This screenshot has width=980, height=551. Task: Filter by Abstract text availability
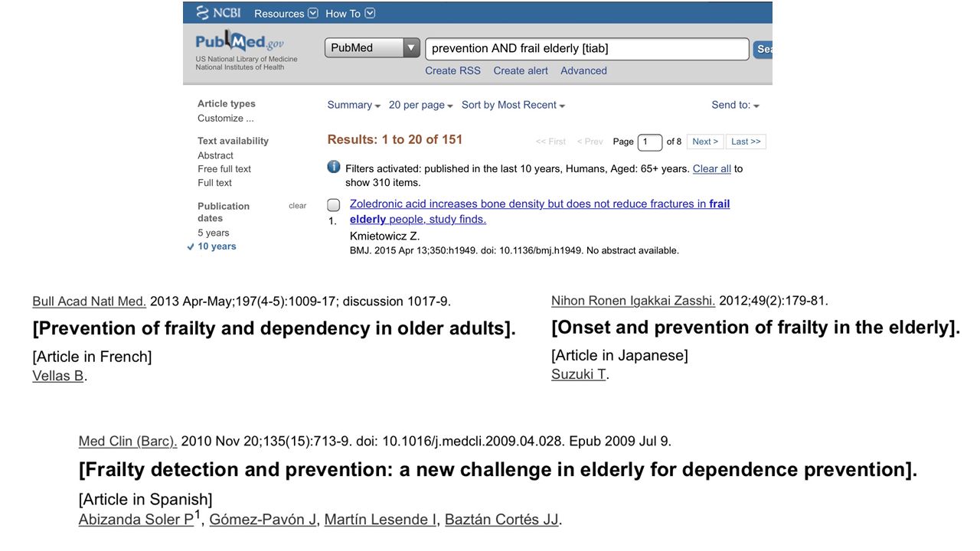[x=215, y=155]
